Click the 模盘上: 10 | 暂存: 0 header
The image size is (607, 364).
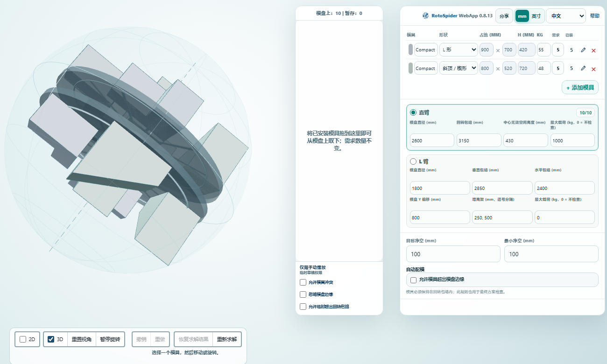click(x=339, y=14)
